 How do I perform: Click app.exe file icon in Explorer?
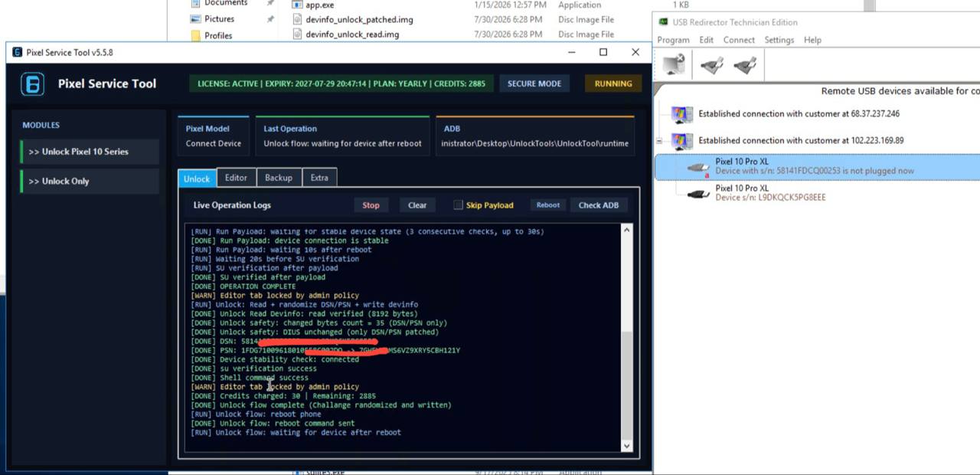298,5
